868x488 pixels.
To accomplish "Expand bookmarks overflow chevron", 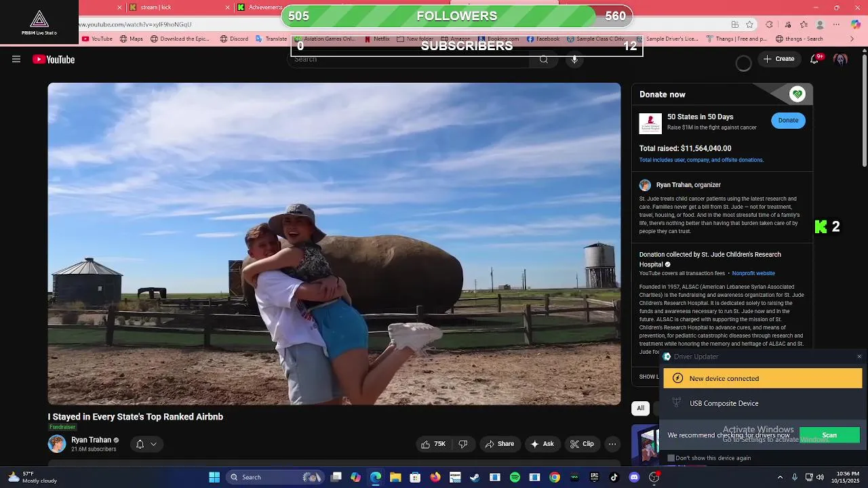I will click(x=853, y=39).
